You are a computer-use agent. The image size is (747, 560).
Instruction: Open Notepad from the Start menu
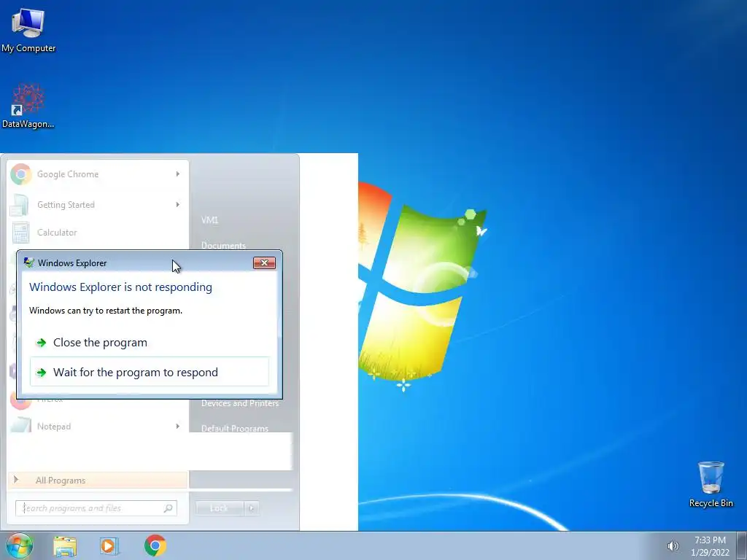[98, 426]
